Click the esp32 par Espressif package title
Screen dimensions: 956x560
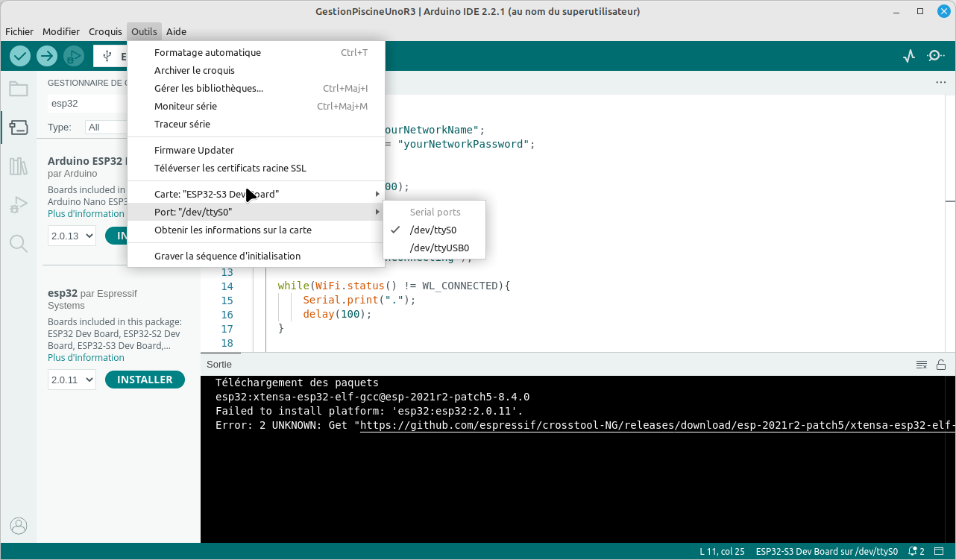click(92, 299)
